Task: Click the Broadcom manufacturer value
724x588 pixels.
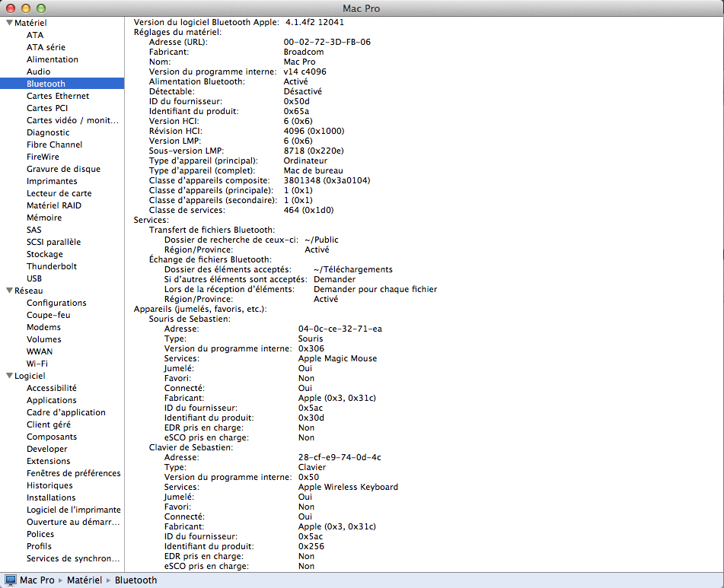Action: pyautogui.click(x=303, y=52)
